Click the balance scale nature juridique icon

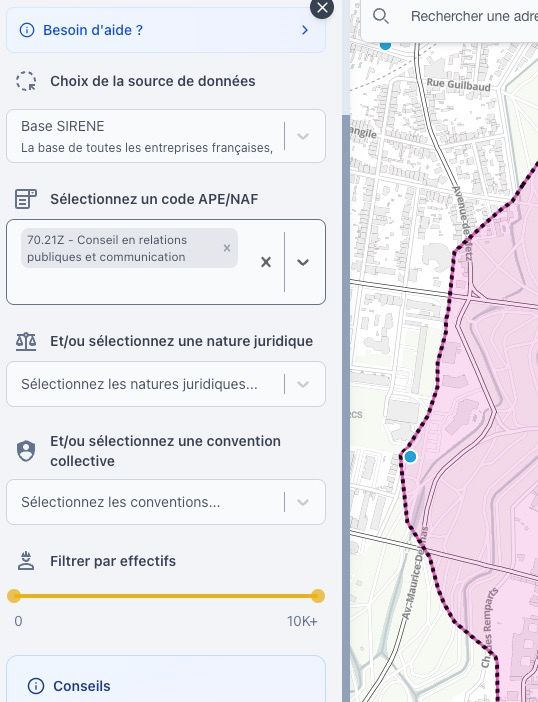pos(26,341)
